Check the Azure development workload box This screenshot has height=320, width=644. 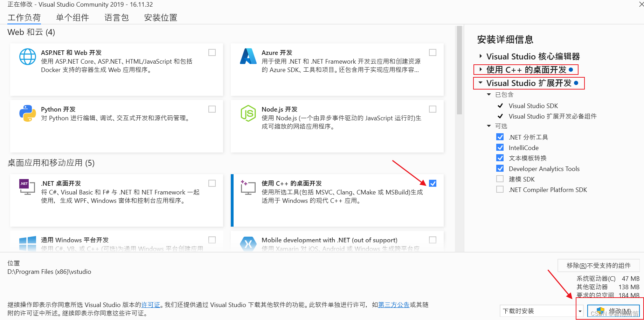click(432, 52)
